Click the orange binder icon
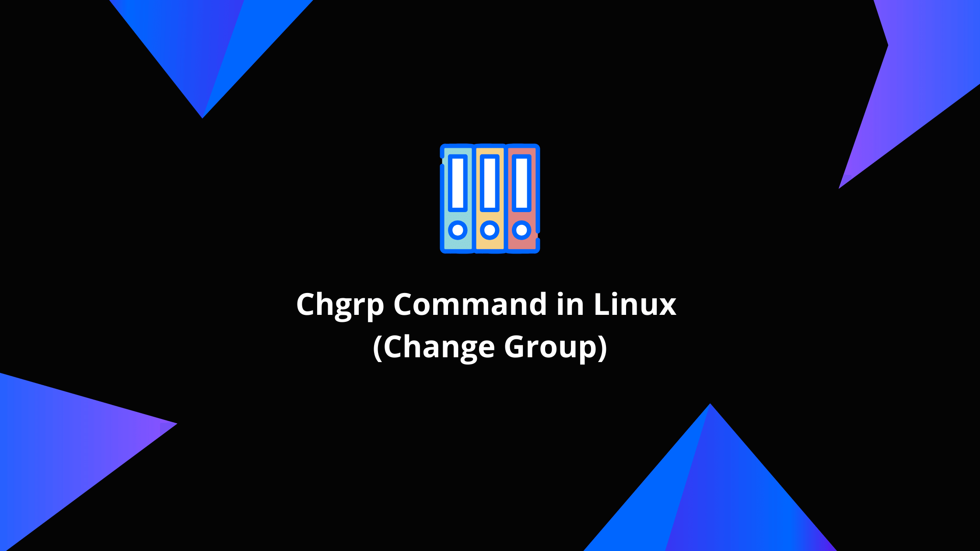Screen dimensions: 980x551 pos(490,199)
